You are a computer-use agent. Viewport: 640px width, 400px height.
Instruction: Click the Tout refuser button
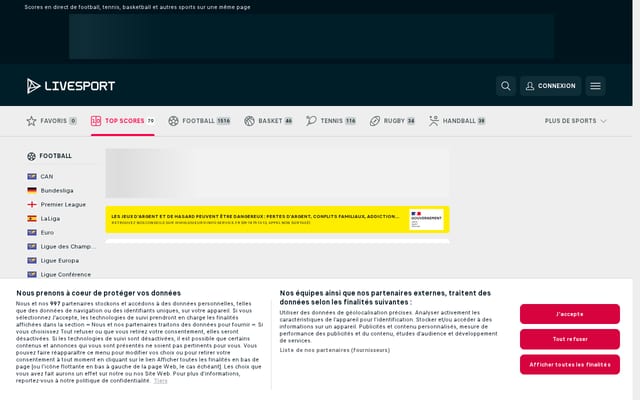point(570,339)
